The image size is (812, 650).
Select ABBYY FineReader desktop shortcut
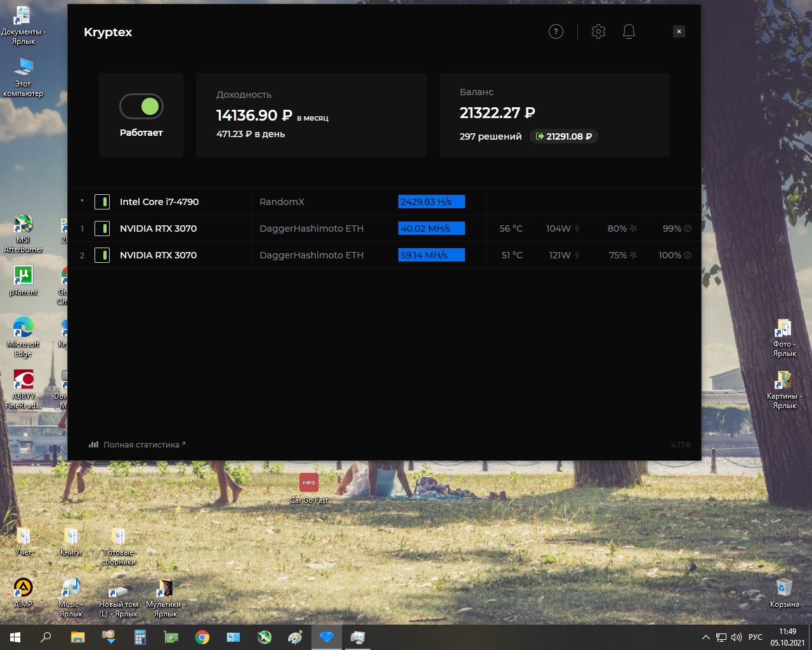click(x=23, y=389)
